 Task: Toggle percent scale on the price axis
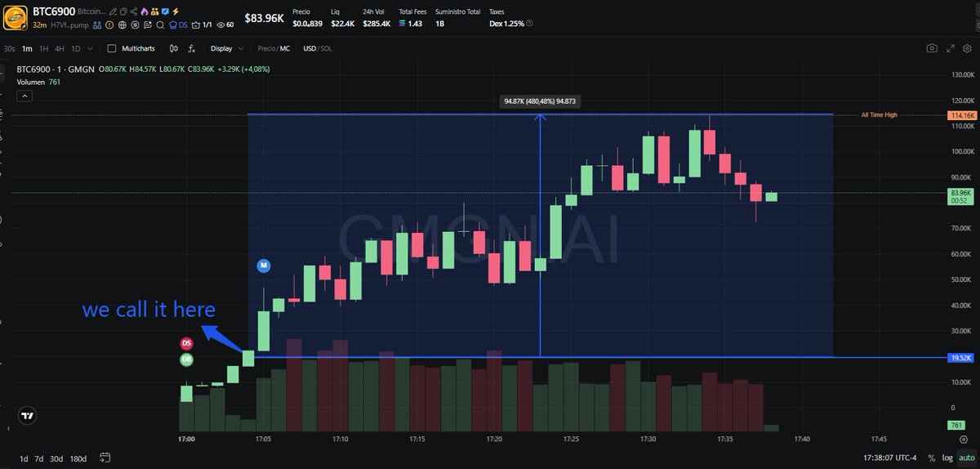pos(932,458)
